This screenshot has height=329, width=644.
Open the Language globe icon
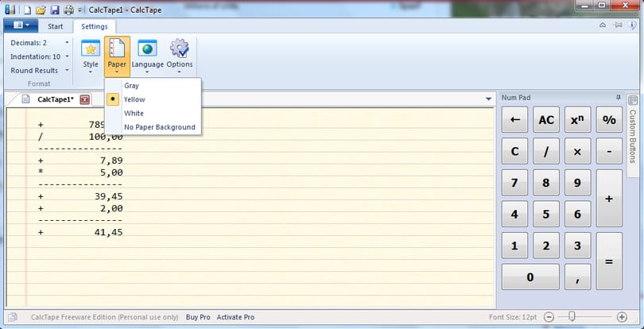[147, 48]
